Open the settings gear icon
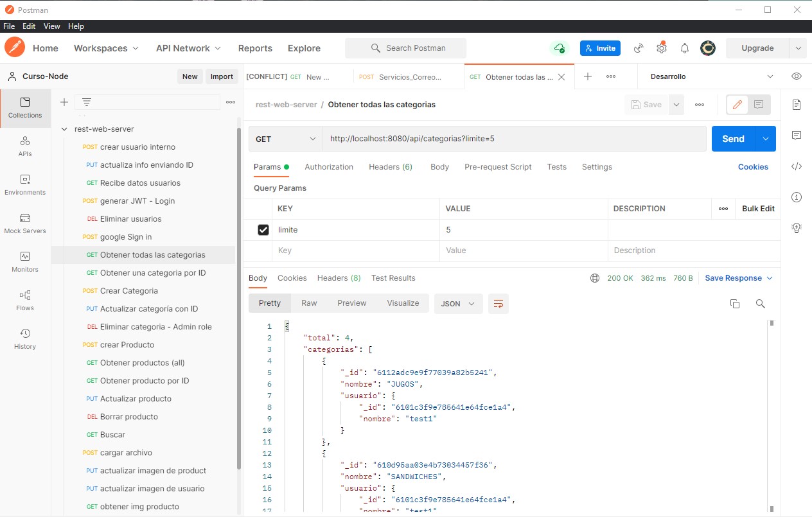The height and width of the screenshot is (517, 812). pos(662,48)
